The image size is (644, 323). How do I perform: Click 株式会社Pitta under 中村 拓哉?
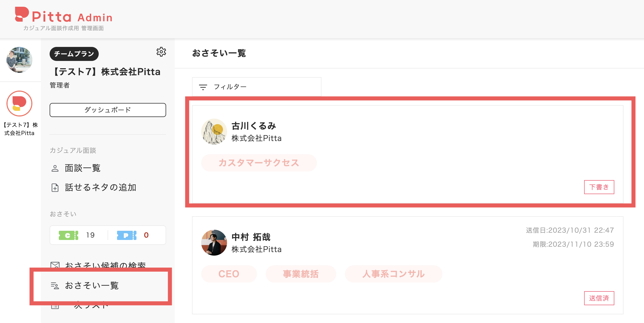256,249
